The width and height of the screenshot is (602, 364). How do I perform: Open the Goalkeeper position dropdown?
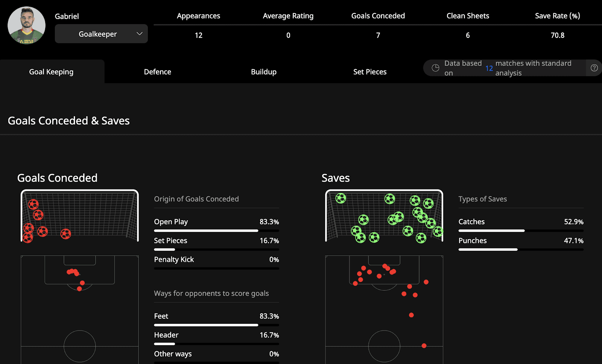(x=101, y=33)
